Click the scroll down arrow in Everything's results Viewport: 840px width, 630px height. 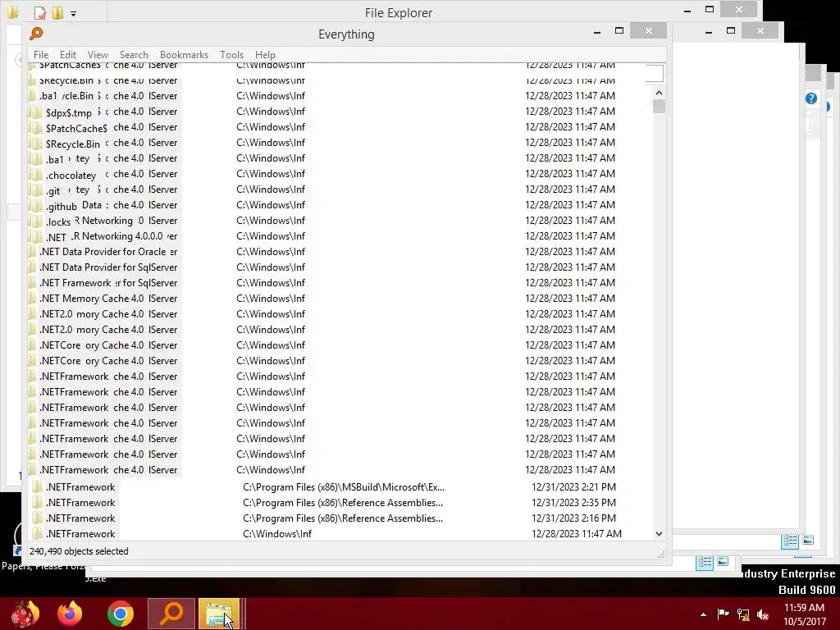click(659, 533)
